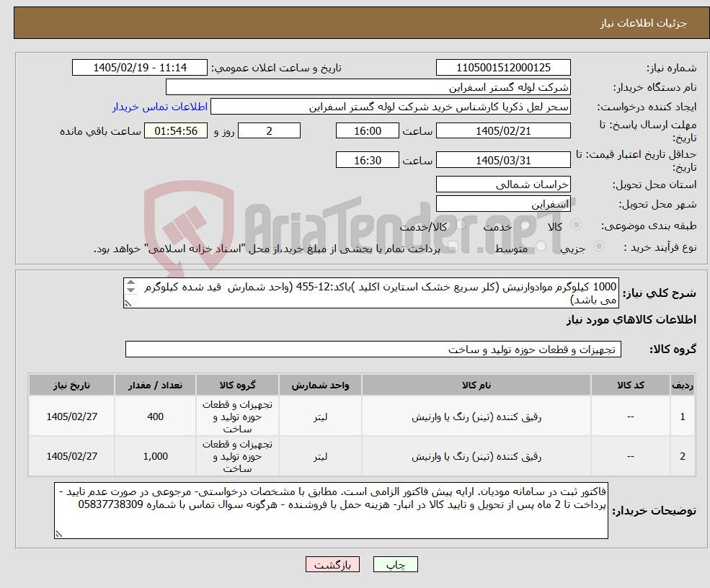Viewport: 710px width, 588px height.
Task: Click item name in table row 2
Action: coord(476,457)
